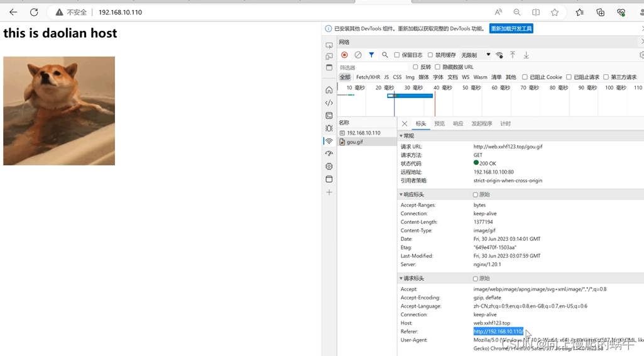Open the Console tool icon in sidebar
Screen dimensions: 644x356
(329, 116)
